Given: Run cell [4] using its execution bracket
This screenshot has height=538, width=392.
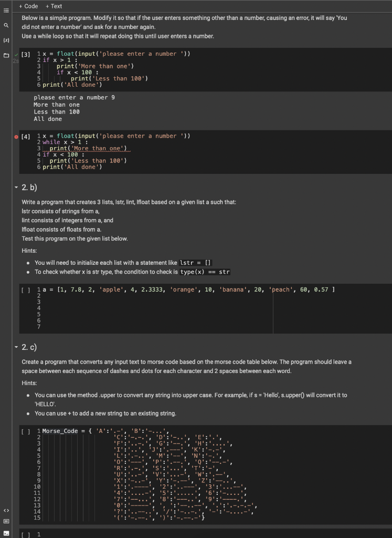Looking at the screenshot, I should pos(26,137).
